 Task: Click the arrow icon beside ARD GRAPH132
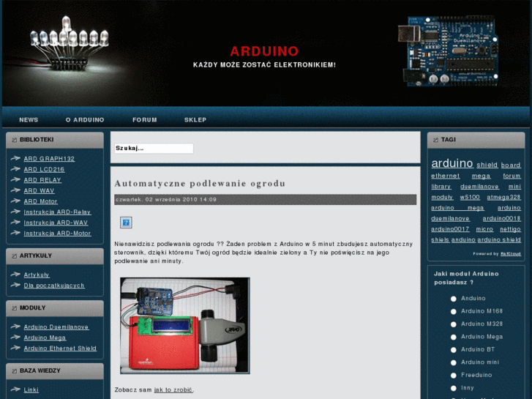(15, 158)
